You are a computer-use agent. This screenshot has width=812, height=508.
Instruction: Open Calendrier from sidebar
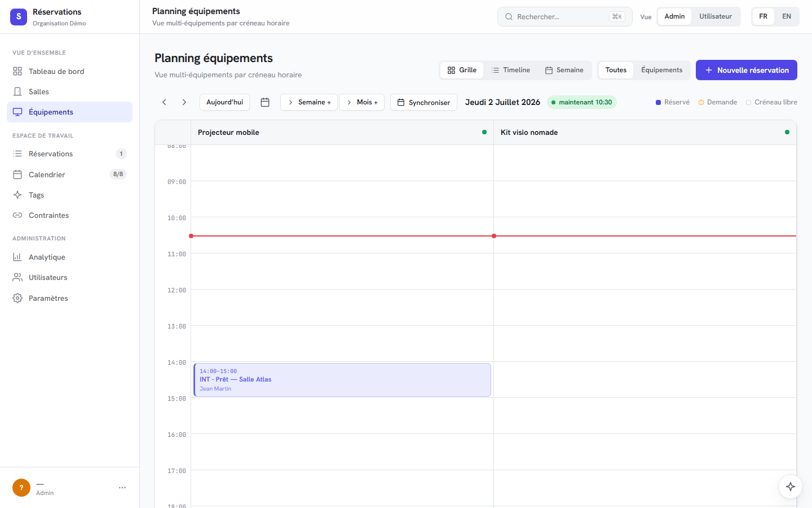[69, 174]
